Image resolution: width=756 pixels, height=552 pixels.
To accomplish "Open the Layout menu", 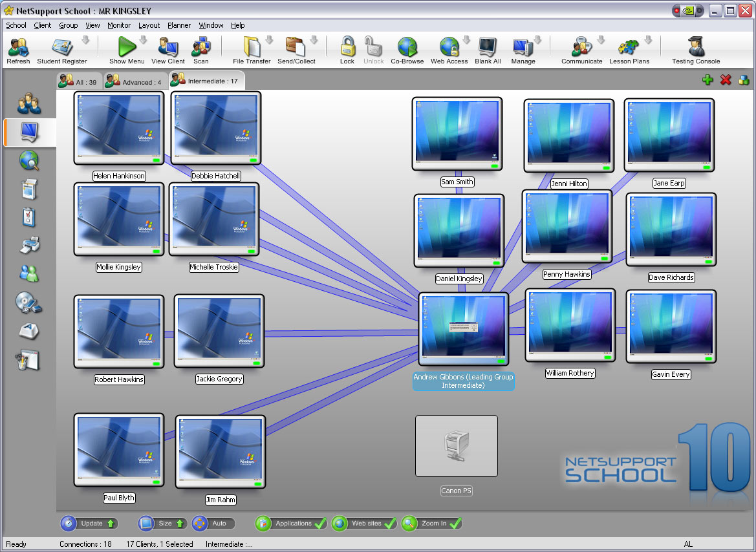I will point(149,26).
